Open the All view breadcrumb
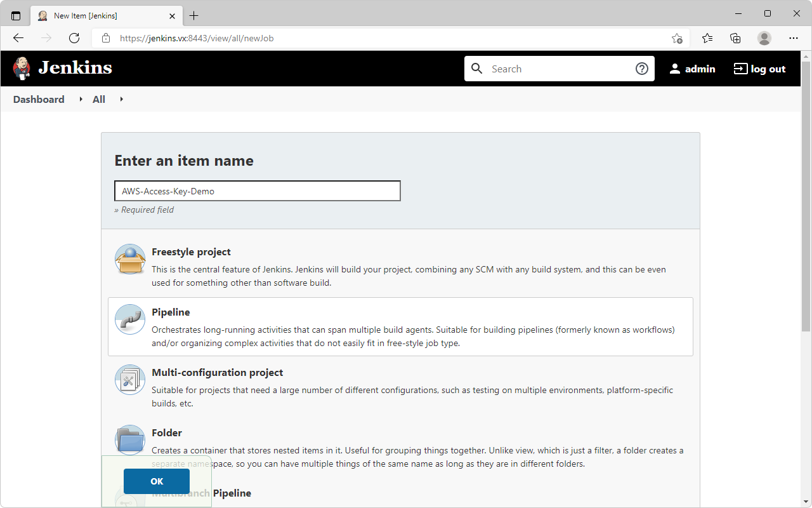This screenshot has height=508, width=812. (x=99, y=99)
